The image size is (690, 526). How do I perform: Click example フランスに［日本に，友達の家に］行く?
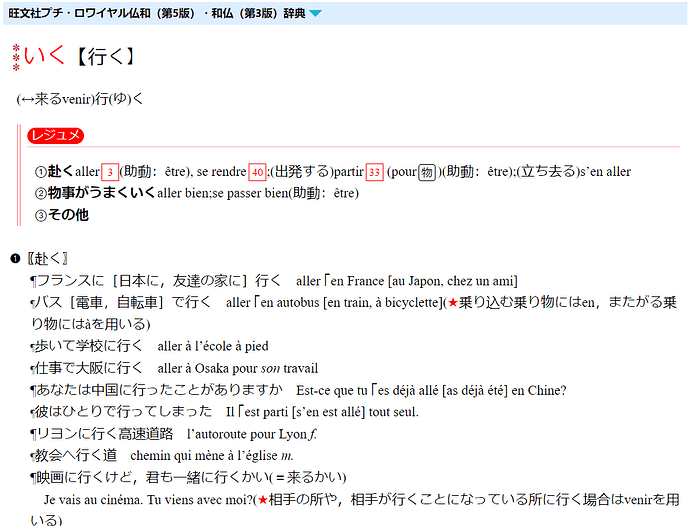coord(158,280)
